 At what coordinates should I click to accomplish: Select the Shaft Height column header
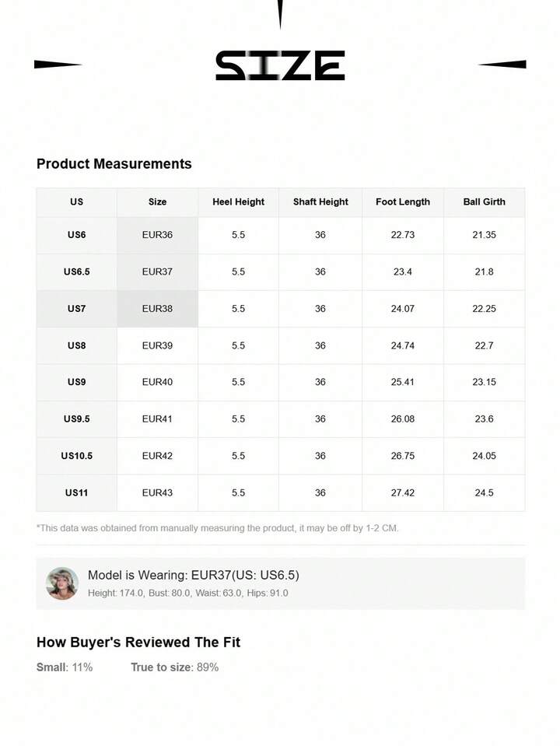[x=320, y=202]
